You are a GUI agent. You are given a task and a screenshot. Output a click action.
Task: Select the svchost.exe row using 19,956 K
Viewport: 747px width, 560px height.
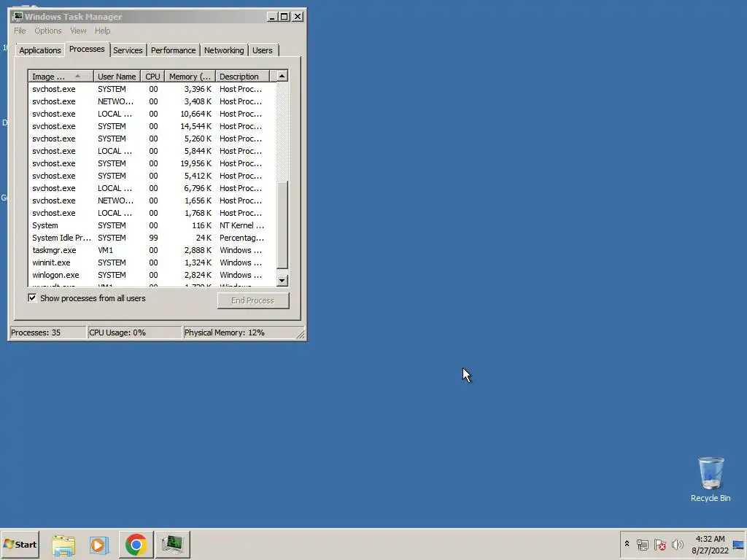tap(152, 163)
